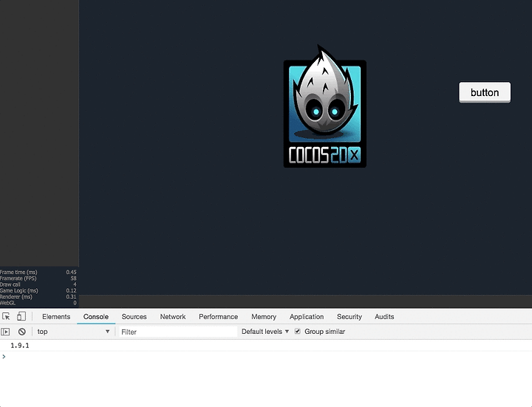Image resolution: width=532 pixels, height=407 pixels.
Task: Click the Frame time (ms) stat
Action: pos(38,272)
